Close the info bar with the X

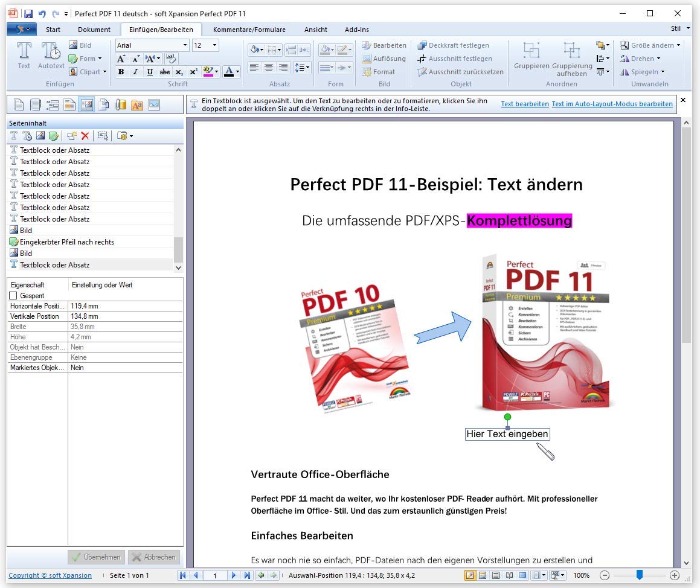pyautogui.click(x=683, y=100)
